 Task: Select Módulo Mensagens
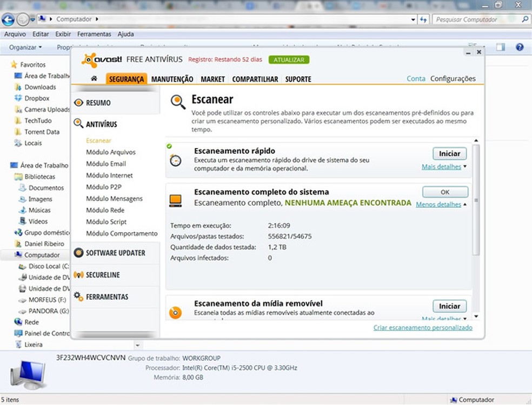coord(114,199)
